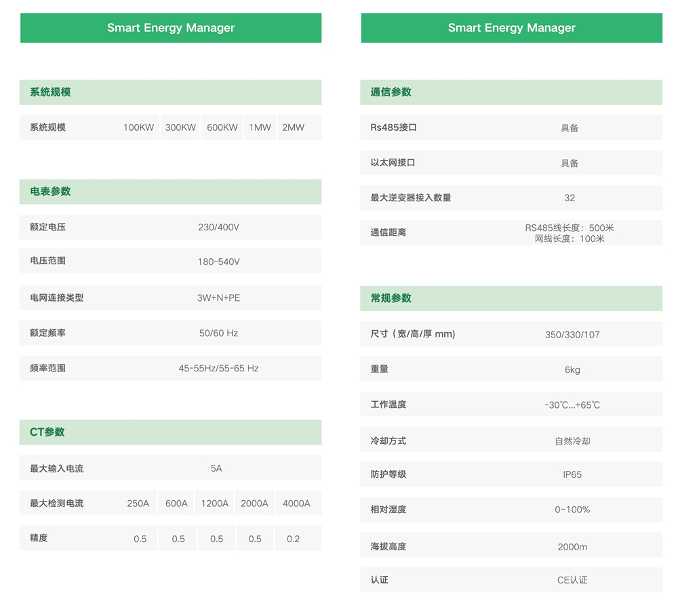Select the 2MW system scale cell
The image size is (678, 616).
click(x=293, y=127)
